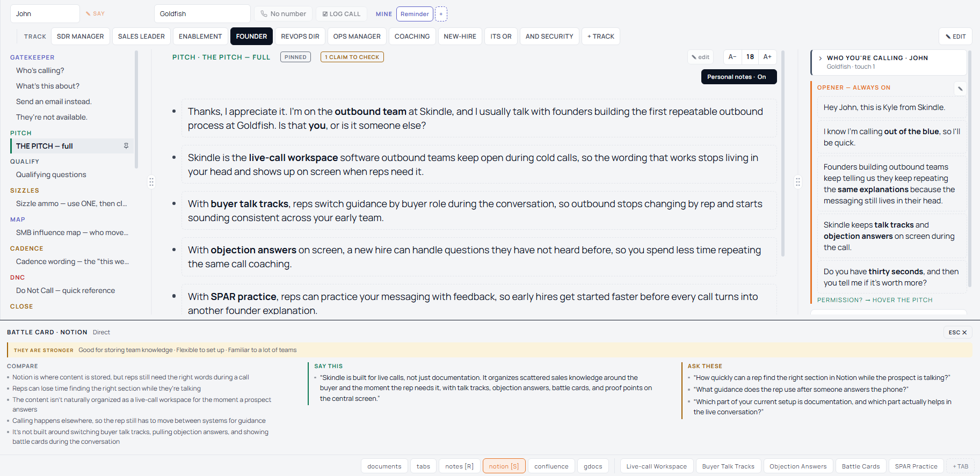This screenshot has height=476, width=980.
Task: Click the pin icon on THE PITCH row
Action: tap(126, 146)
